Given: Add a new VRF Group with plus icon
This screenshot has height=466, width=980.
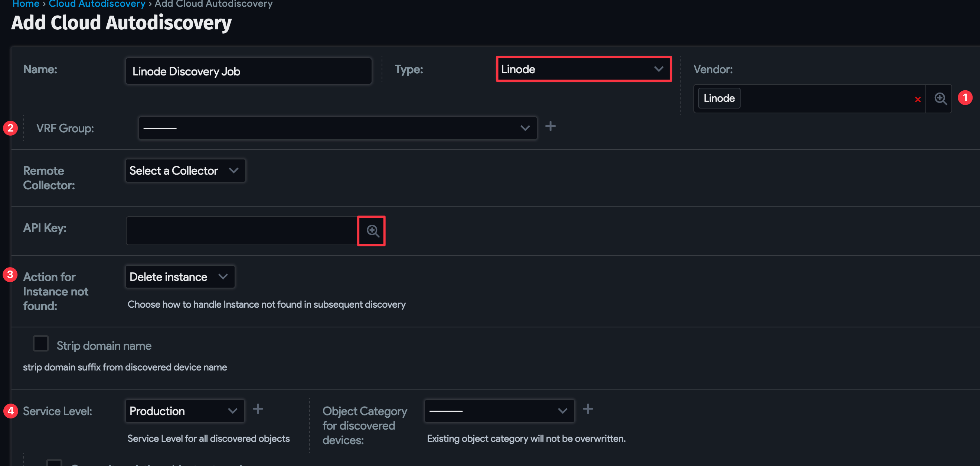Looking at the screenshot, I should pos(550,126).
